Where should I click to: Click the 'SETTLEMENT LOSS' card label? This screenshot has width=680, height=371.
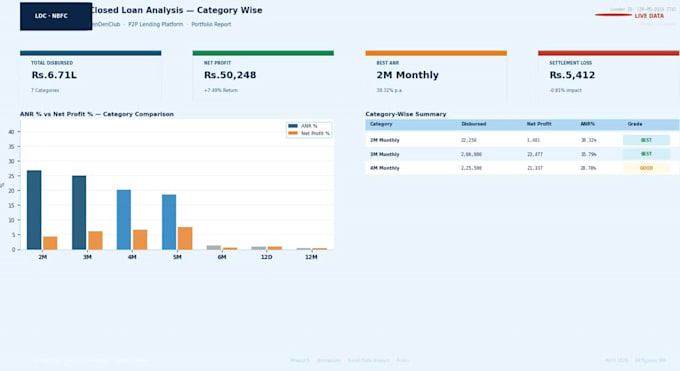tap(570, 63)
